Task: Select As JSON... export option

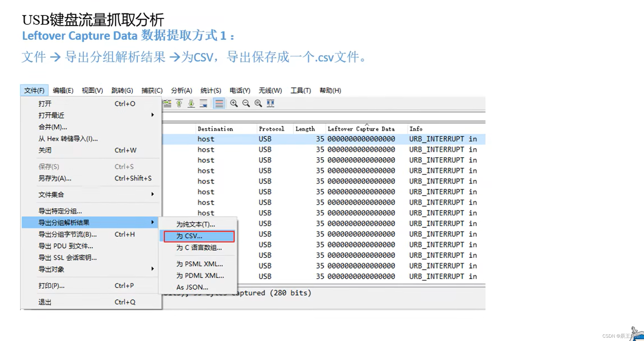Action: [x=198, y=287]
